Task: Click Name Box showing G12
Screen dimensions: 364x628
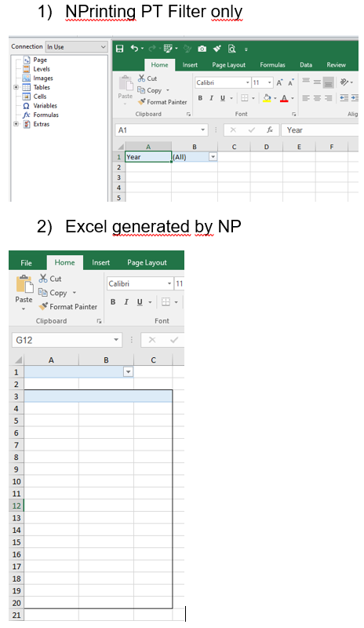Action: [67, 340]
